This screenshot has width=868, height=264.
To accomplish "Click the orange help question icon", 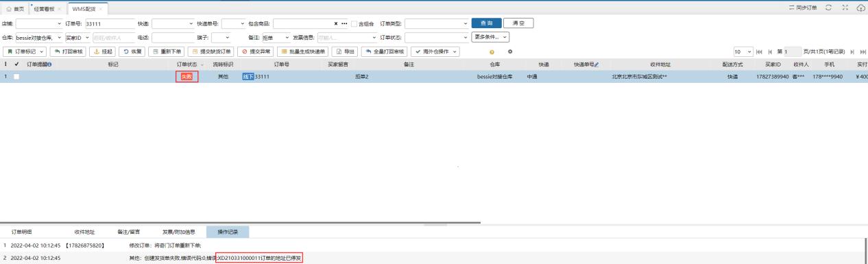I will 492,52.
